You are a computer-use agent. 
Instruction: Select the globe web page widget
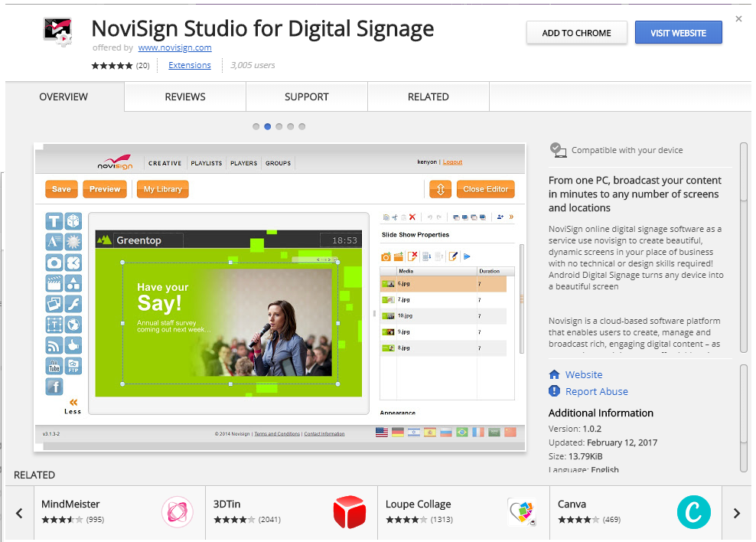click(x=73, y=325)
